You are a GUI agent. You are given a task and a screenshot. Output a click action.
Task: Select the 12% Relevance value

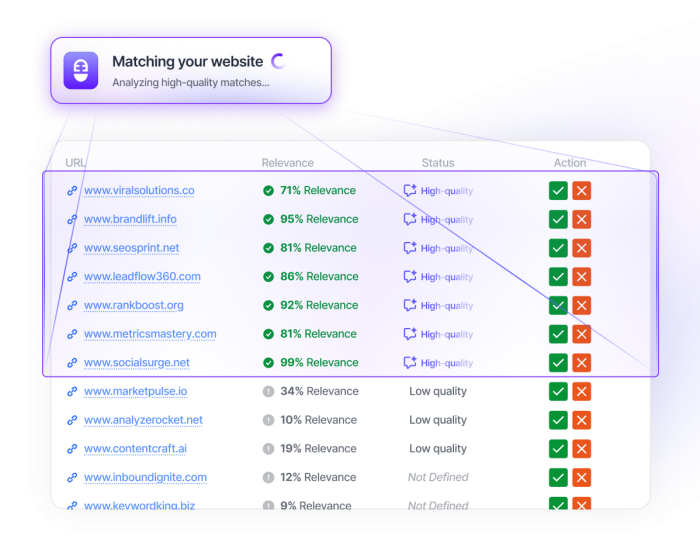[x=318, y=477]
